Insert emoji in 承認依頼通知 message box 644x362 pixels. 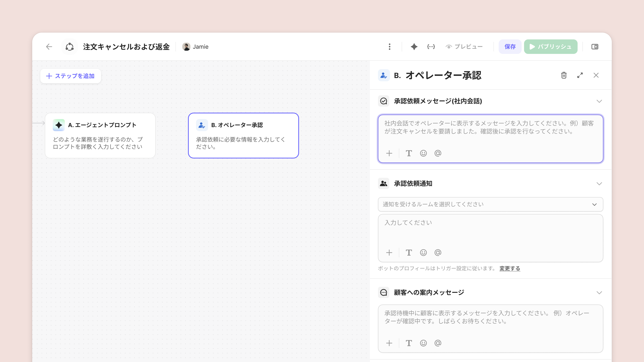(x=423, y=253)
